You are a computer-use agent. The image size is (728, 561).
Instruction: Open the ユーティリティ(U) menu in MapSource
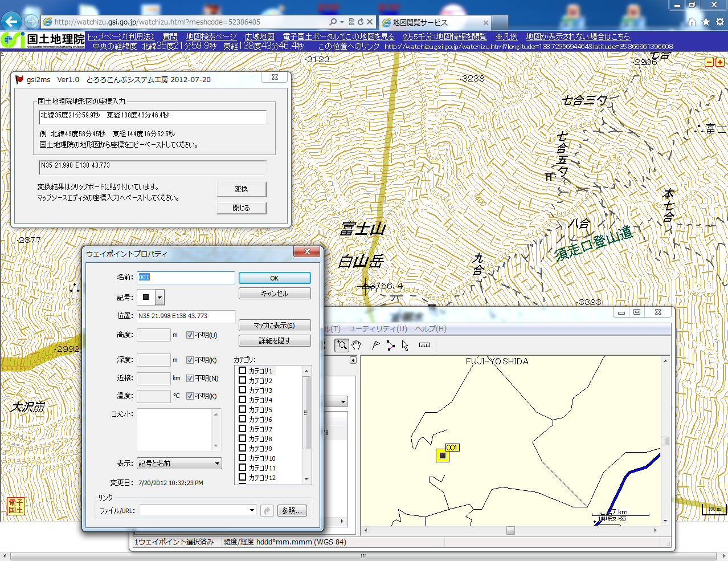378,329
